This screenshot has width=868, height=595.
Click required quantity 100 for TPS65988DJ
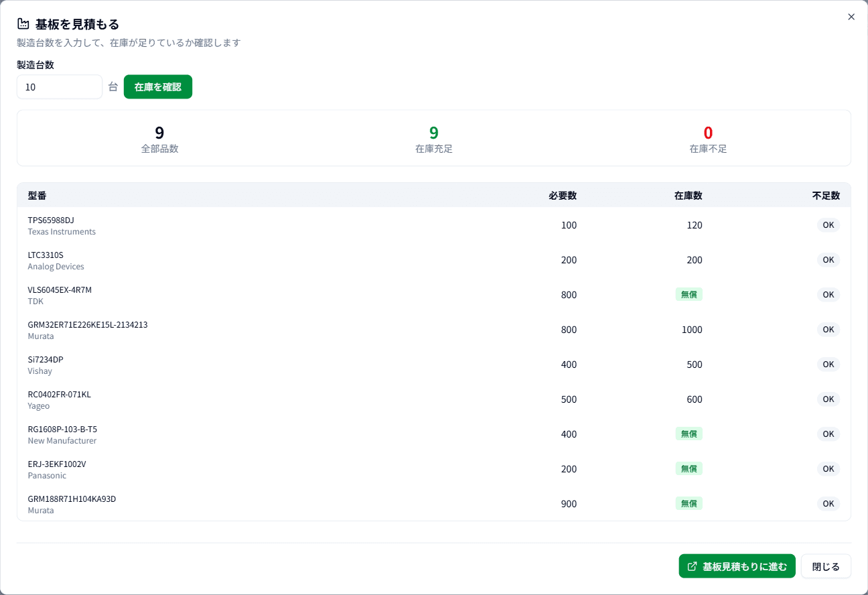coord(569,225)
